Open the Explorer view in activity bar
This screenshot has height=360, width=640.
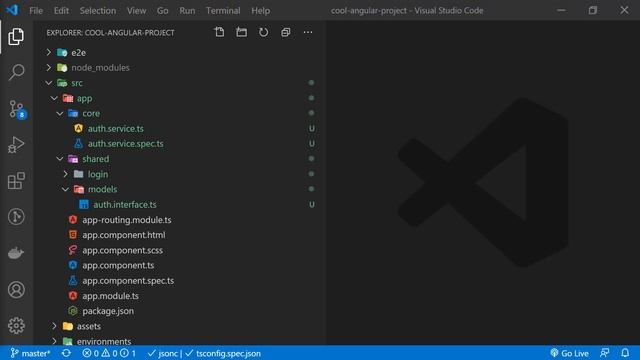(x=16, y=37)
